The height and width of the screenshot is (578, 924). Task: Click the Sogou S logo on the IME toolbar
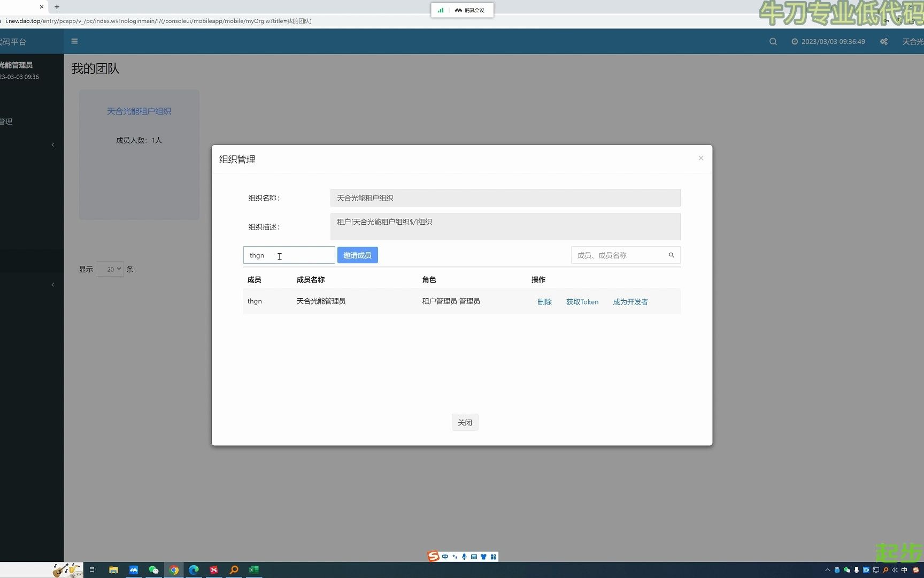[433, 557]
